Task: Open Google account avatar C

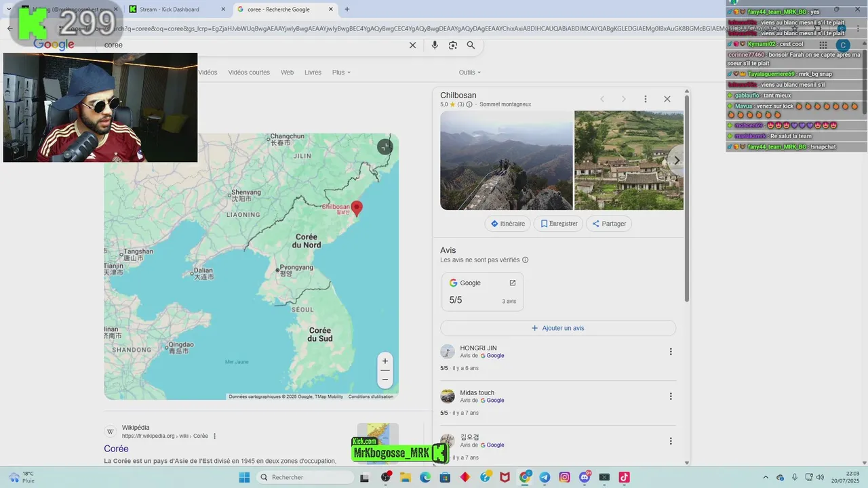Action: 843,45
